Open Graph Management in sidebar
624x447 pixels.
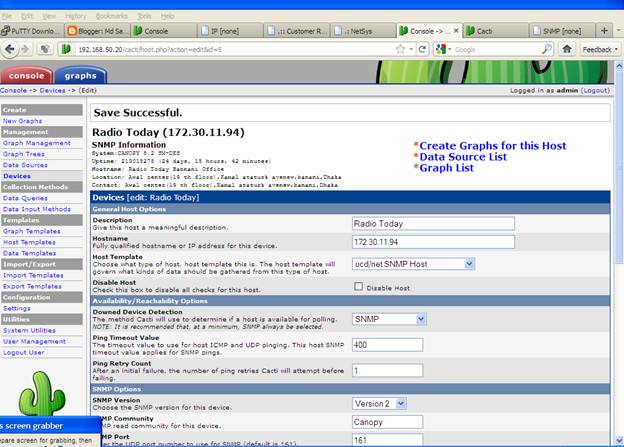point(37,143)
